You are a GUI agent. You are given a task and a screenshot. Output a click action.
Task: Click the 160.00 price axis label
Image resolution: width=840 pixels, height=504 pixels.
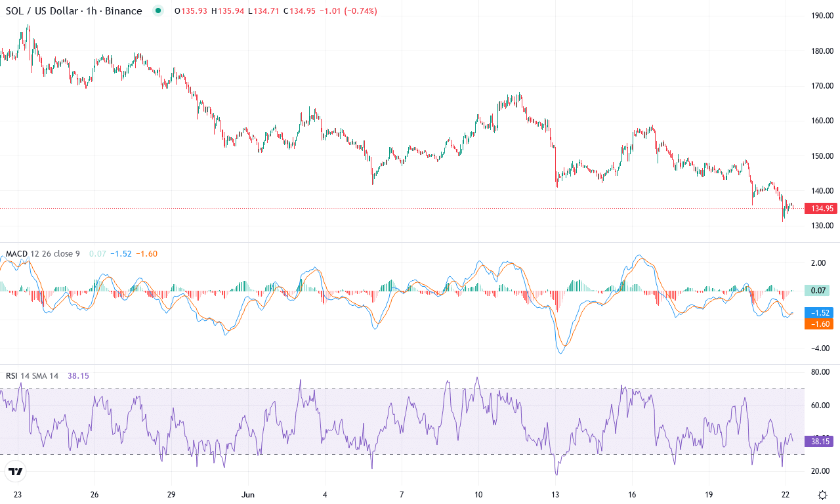[x=823, y=121]
